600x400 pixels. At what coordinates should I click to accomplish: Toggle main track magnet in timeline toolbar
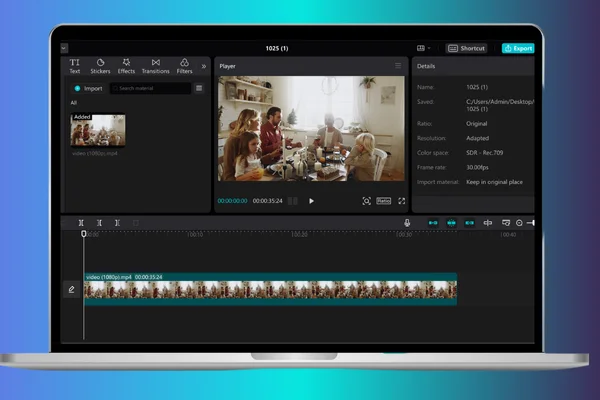pos(433,223)
